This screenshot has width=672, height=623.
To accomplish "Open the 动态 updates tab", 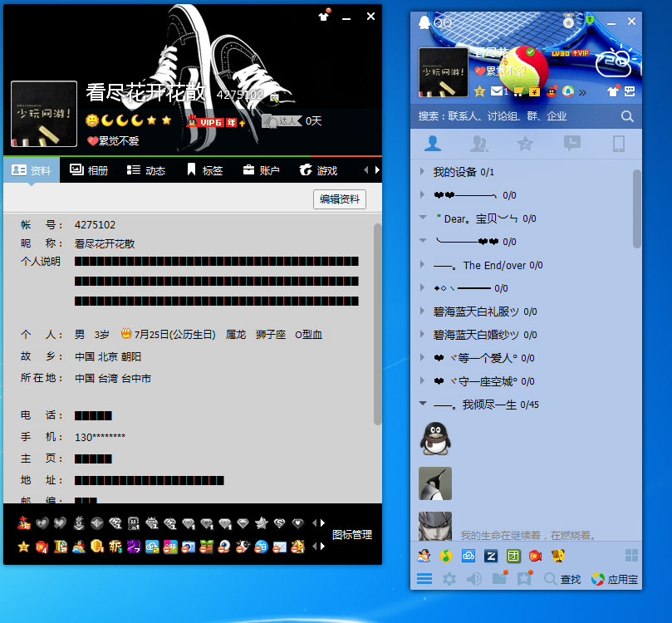I will [146, 170].
